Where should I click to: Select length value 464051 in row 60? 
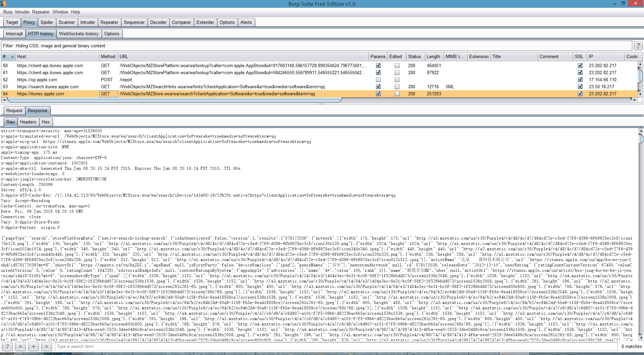(434, 66)
